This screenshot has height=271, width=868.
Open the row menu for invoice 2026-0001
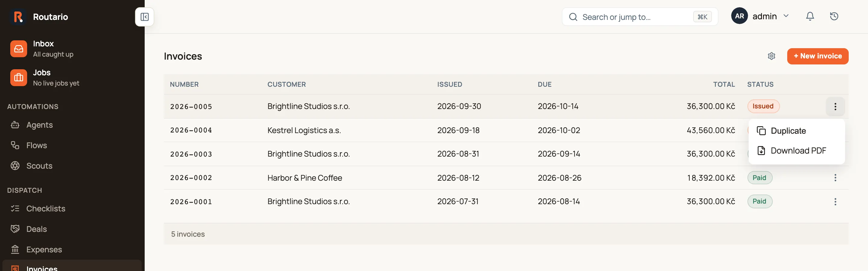click(835, 202)
